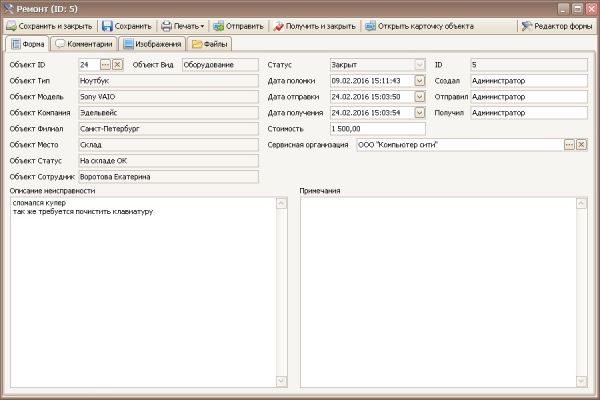600x400 pixels.
Task: Expand the Статус dropdown
Action: pos(419,64)
